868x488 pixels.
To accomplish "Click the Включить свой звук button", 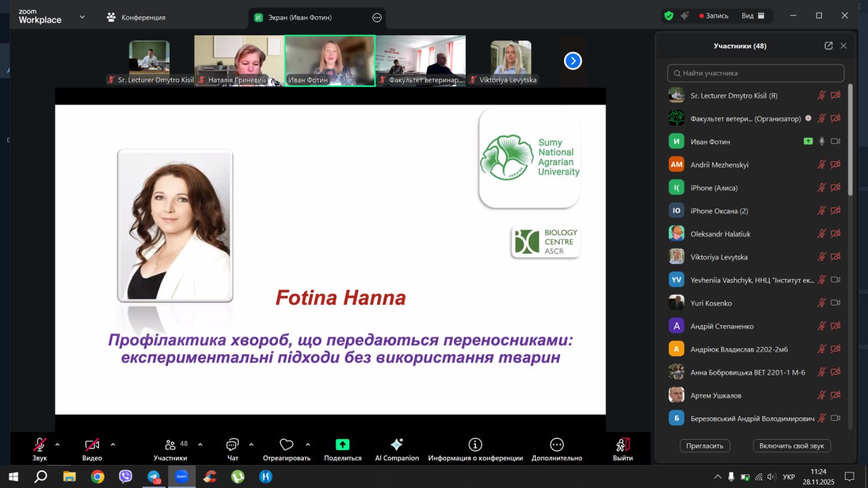I will pyautogui.click(x=791, y=446).
